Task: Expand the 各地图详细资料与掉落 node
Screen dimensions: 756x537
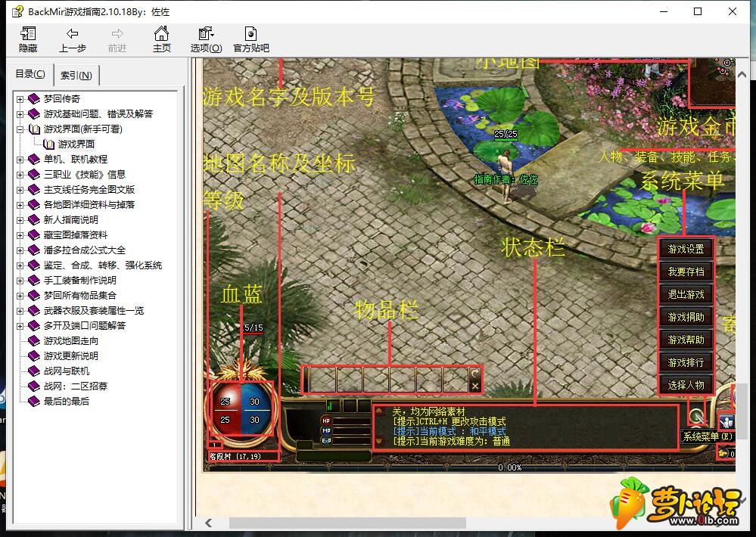Action: (x=20, y=205)
